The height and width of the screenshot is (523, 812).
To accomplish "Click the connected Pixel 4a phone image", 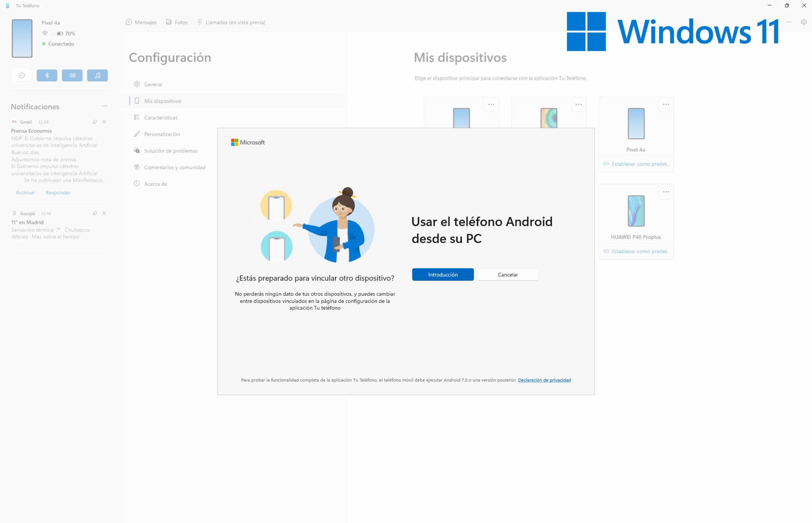I will 22,38.
